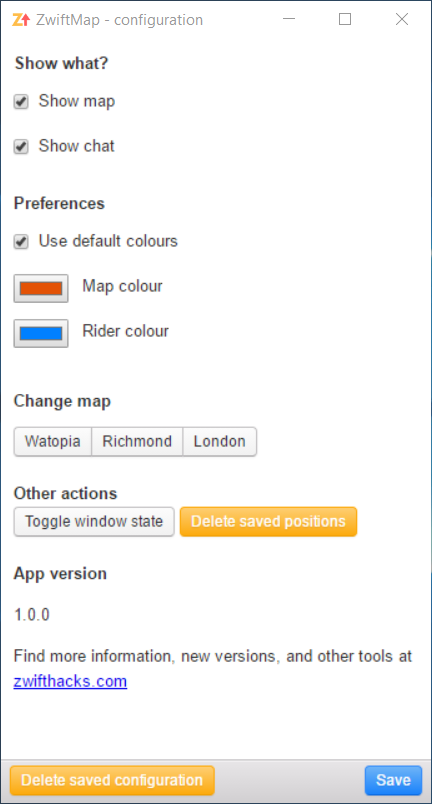Viewport: 432px width, 804px height.
Task: Click the ZwiftMap logo in the title bar
Action: (21, 20)
